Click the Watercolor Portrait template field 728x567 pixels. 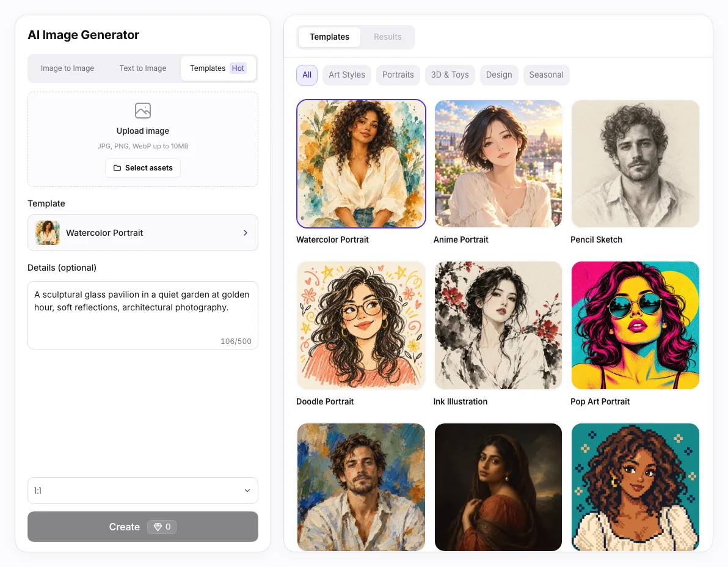click(142, 233)
